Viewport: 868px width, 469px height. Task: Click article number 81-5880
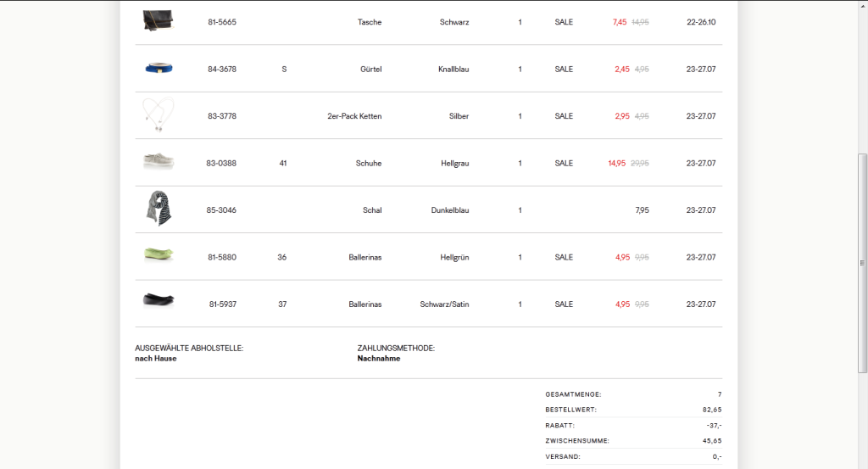tap(222, 257)
